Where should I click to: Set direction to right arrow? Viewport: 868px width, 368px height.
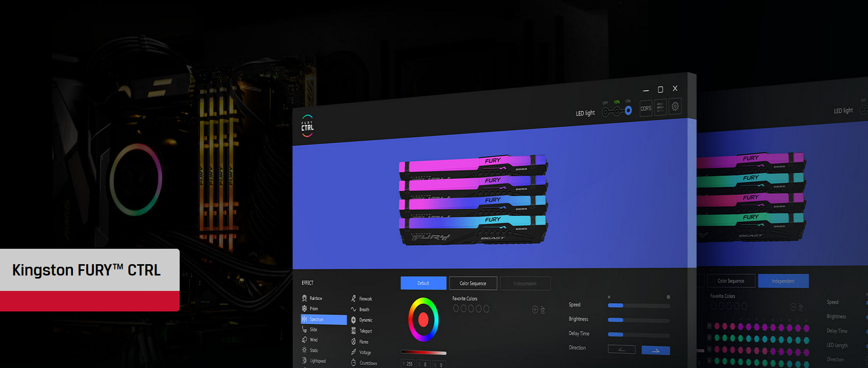(x=655, y=351)
